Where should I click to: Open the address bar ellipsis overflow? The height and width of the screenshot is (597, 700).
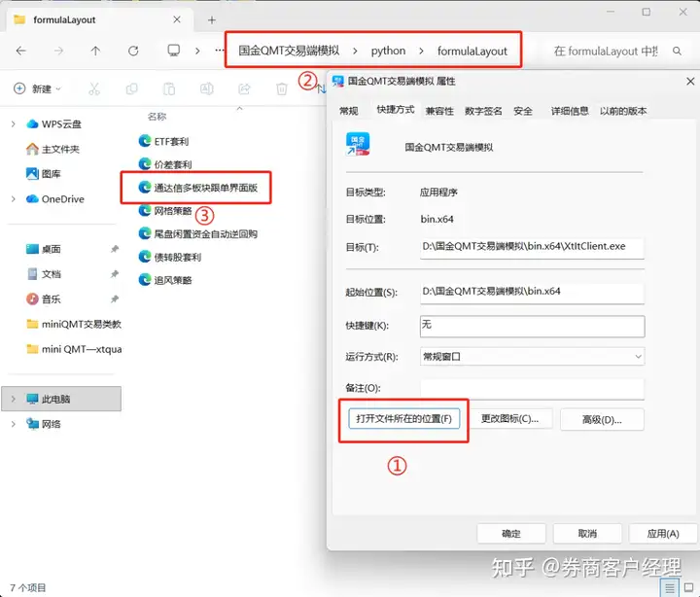(219, 51)
